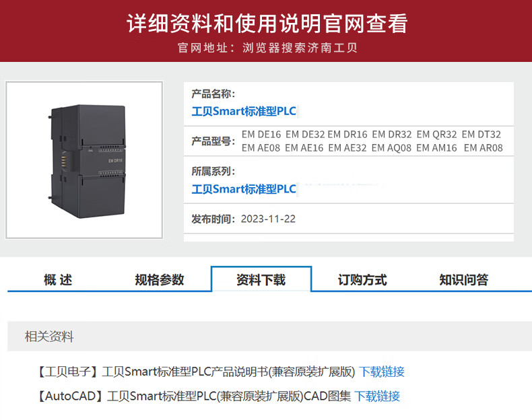This screenshot has width=532, height=420.
Task: Select model EM DT32 in the product models
Action: click(x=481, y=135)
